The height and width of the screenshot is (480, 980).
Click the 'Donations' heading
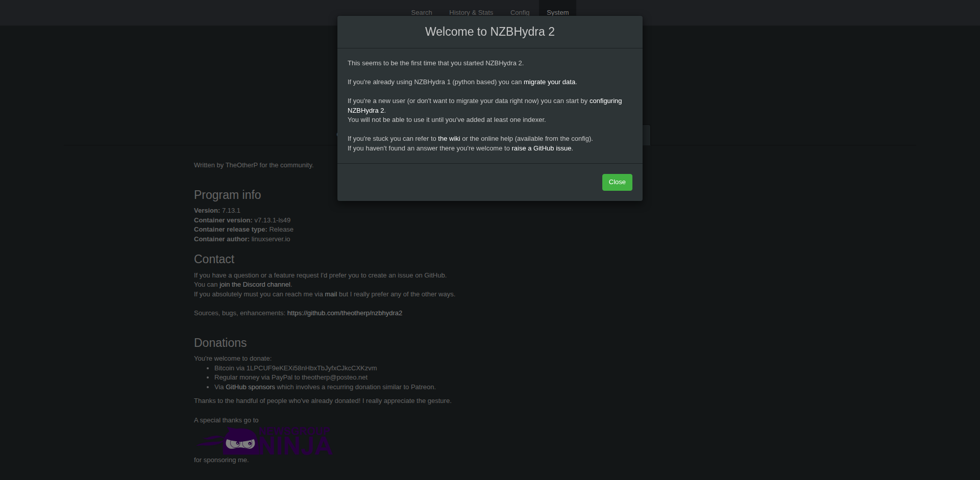coord(220,343)
